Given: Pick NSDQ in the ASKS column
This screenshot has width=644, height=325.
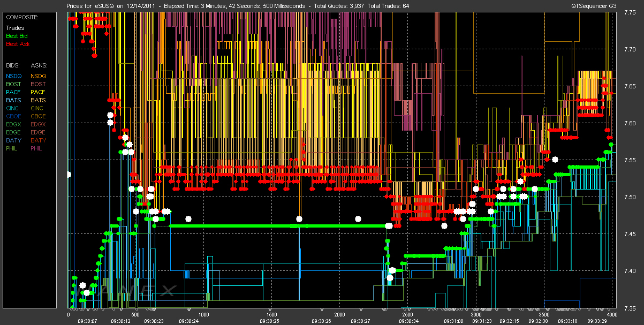Looking at the screenshot, I should 39,76.
